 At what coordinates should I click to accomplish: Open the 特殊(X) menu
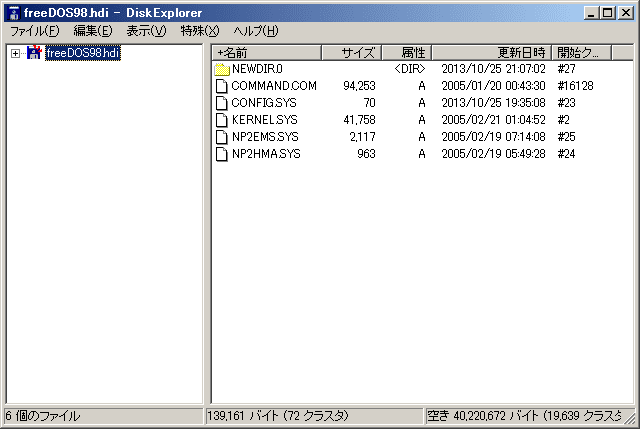[x=200, y=31]
